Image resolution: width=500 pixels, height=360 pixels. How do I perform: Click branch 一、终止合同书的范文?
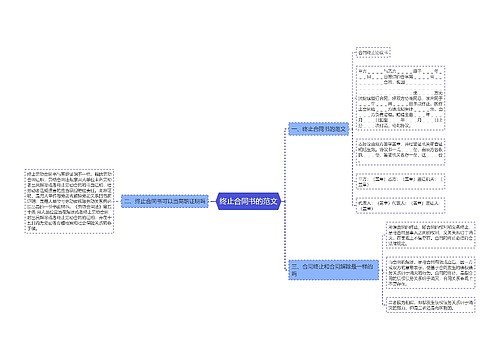[319, 129]
